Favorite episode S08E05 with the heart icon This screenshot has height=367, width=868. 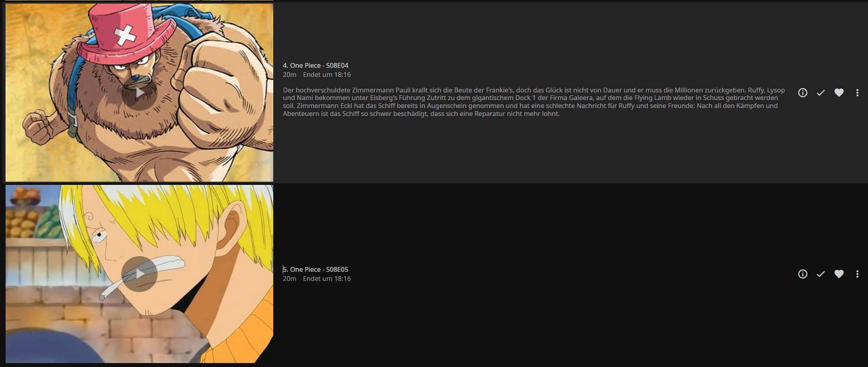pos(839,274)
